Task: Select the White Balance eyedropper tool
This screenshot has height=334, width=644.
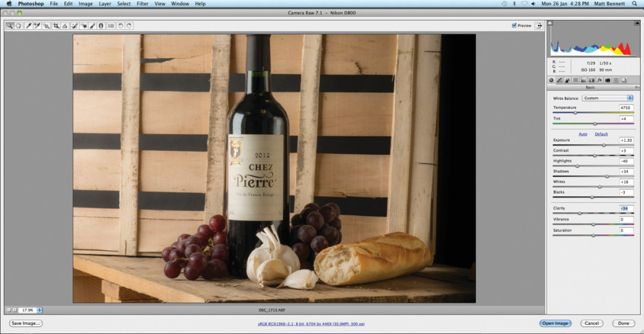Action: pos(29,26)
